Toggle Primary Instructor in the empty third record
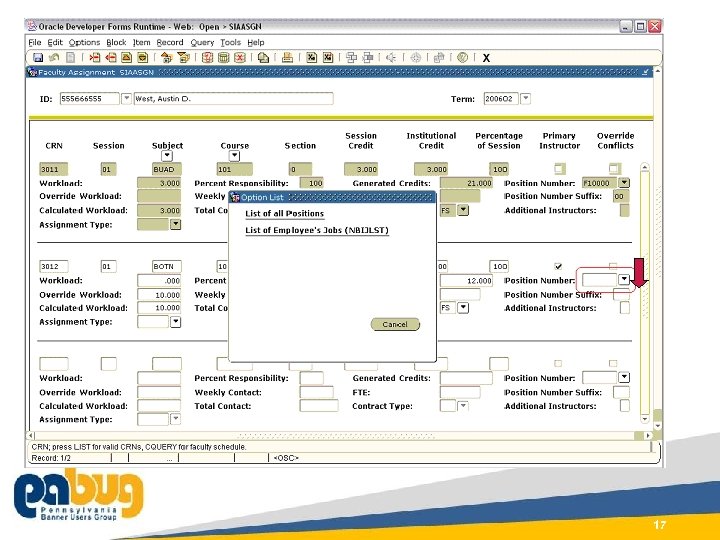Viewport: 720px width, 540px height. [558, 363]
